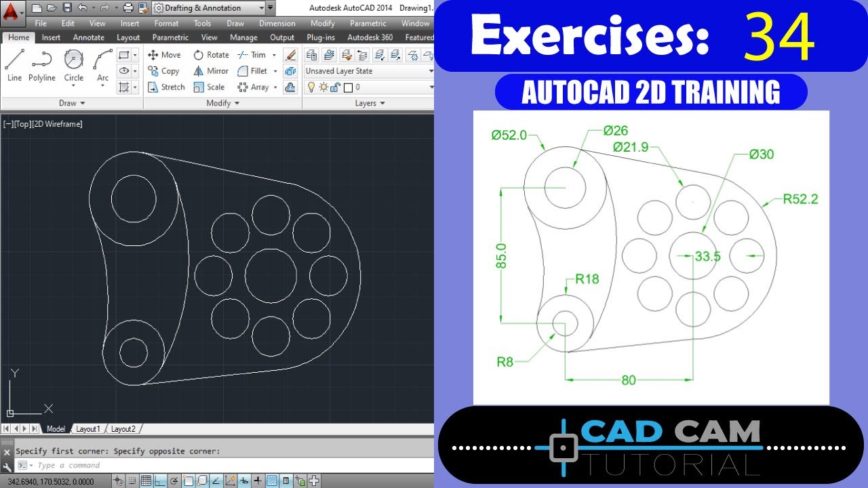Click the Fillet tool button

[252, 71]
